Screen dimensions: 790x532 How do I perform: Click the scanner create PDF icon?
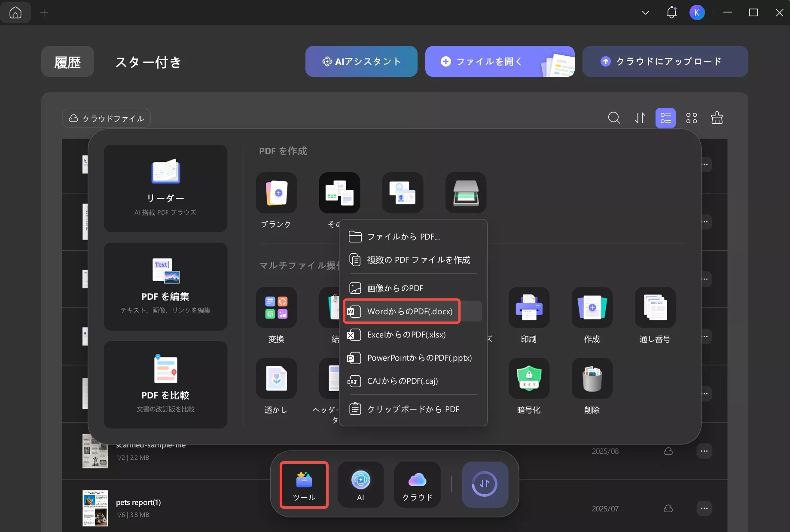[466, 193]
